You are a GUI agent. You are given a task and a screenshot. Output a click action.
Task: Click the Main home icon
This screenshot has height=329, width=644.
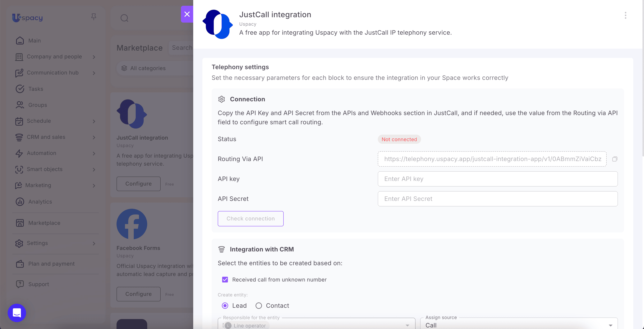click(x=20, y=40)
